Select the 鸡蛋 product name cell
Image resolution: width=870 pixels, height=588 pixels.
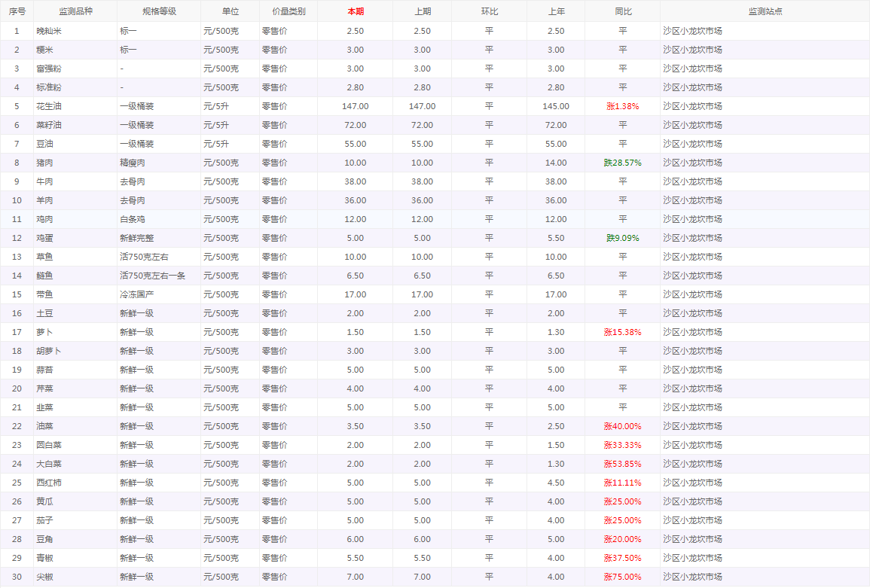(45, 238)
